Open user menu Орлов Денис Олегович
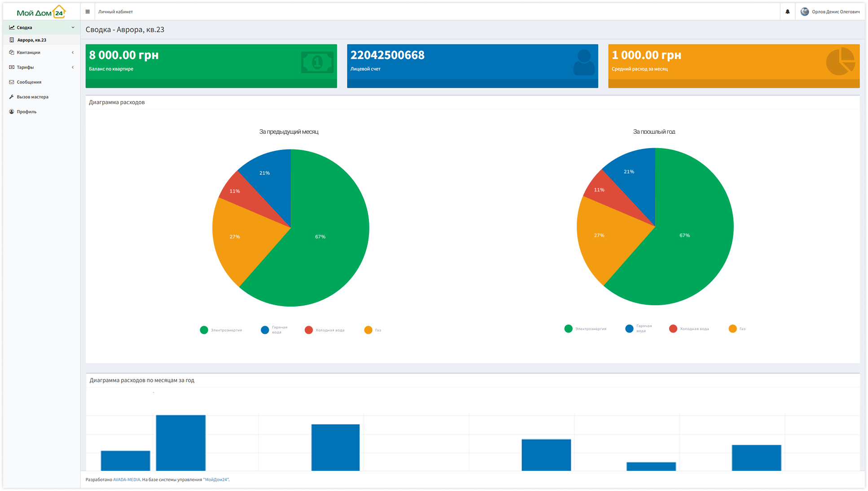Image resolution: width=868 pixels, height=491 pixels. tap(835, 12)
